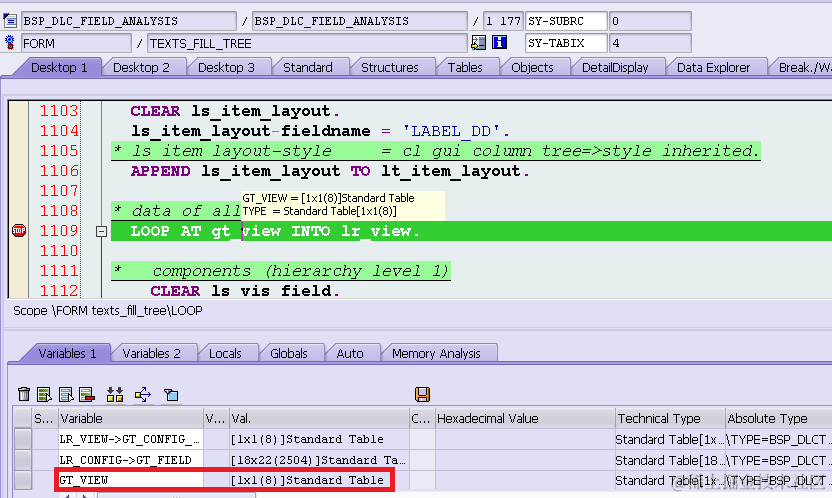Click code line 1106 APPEND ls_item_layout statement

click(x=330, y=171)
